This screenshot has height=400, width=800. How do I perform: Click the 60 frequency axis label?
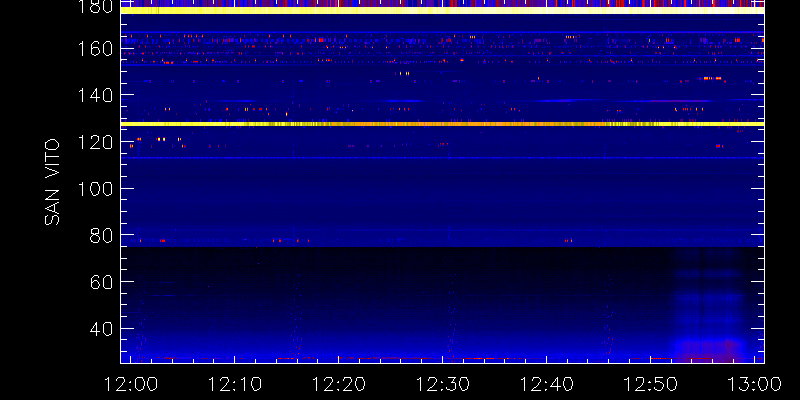(x=101, y=282)
